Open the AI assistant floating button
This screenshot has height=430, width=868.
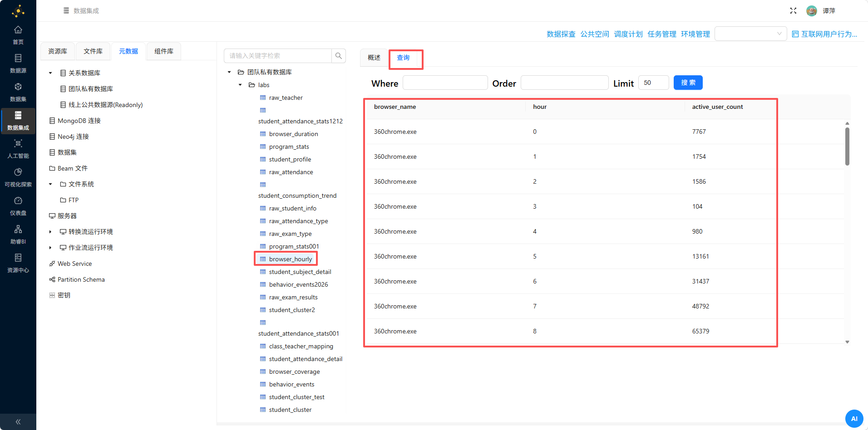[x=854, y=419]
